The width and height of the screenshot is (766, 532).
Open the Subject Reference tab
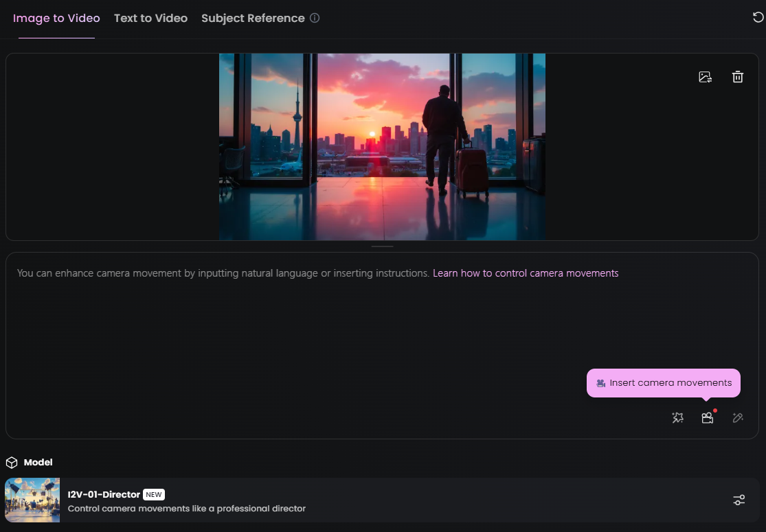click(252, 19)
